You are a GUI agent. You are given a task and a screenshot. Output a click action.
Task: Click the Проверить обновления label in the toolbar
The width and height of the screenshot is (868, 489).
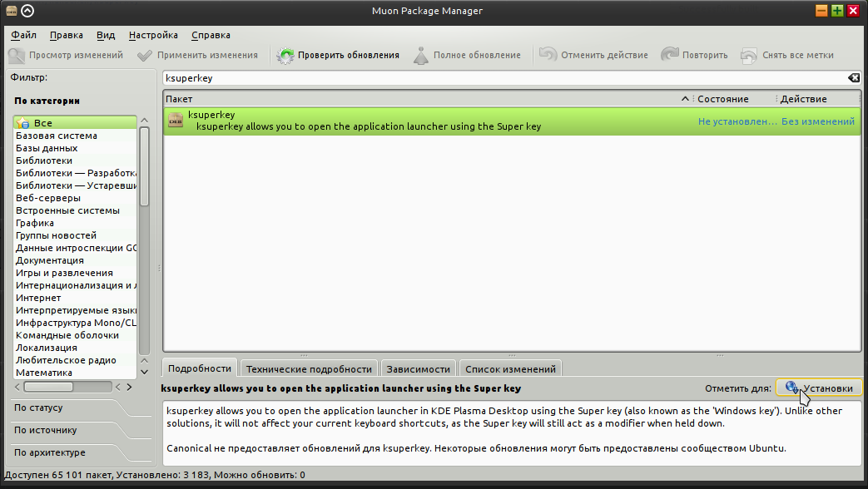[349, 56]
